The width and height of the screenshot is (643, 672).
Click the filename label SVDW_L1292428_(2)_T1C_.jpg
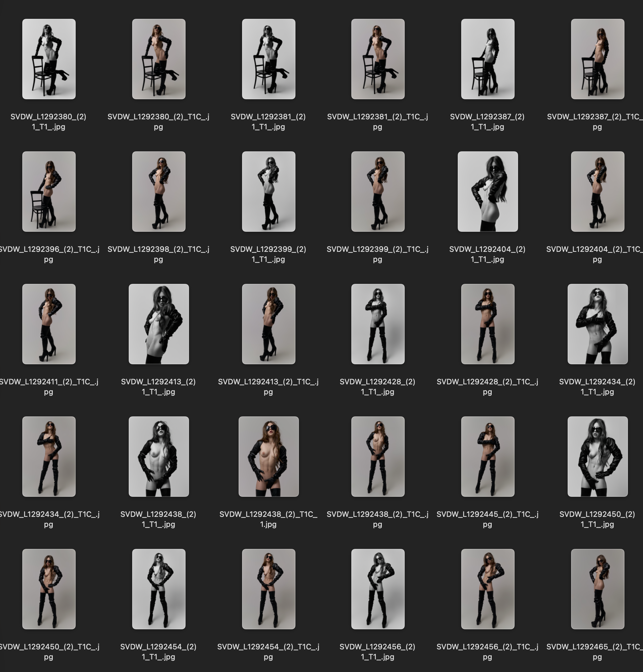coord(487,386)
